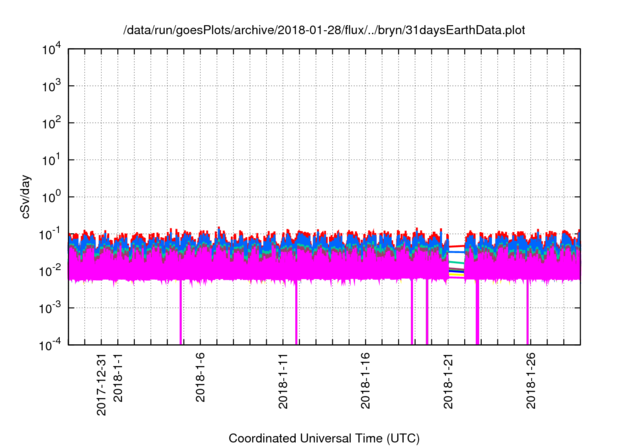This screenshot has width=640, height=448.
Task: Select the 2018-1-11 date tick label
Action: coord(283,381)
